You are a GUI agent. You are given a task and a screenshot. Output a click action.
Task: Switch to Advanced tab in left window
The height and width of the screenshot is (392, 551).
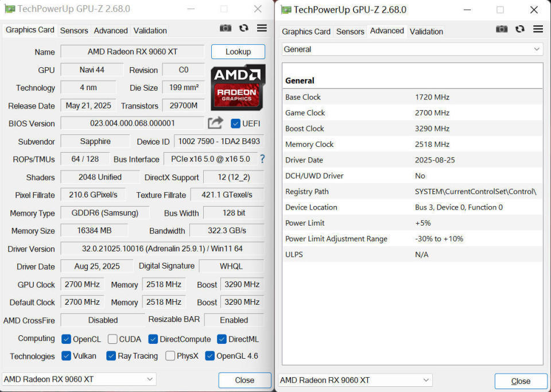111,30
